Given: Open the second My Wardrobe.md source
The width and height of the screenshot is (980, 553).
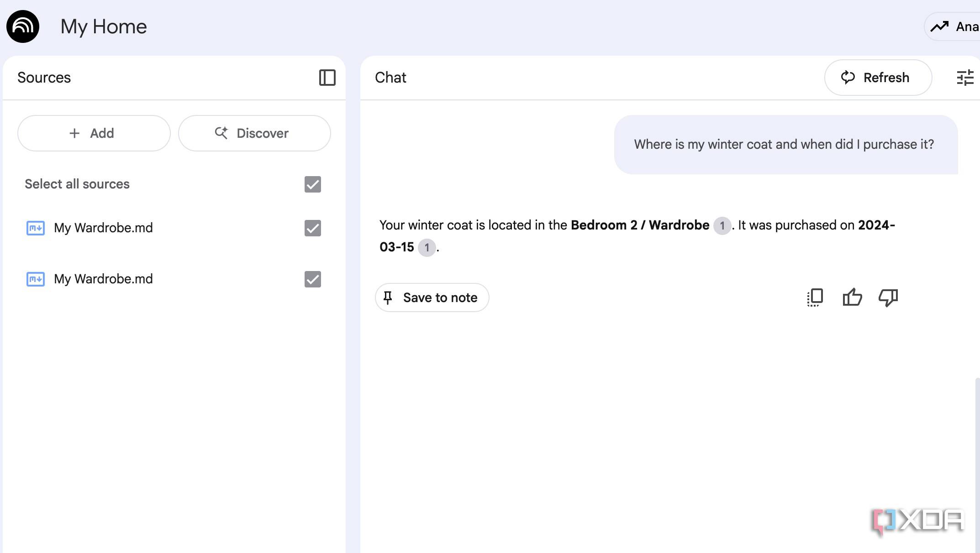Looking at the screenshot, I should (103, 279).
